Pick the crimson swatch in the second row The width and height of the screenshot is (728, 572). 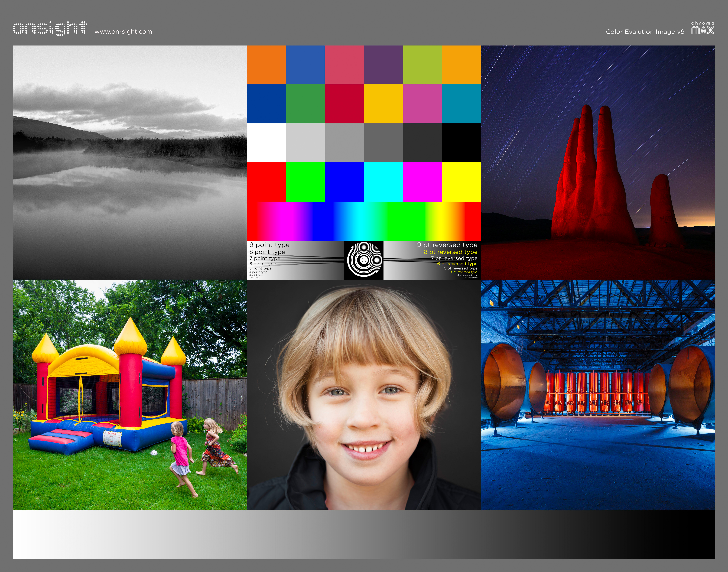[x=345, y=104]
